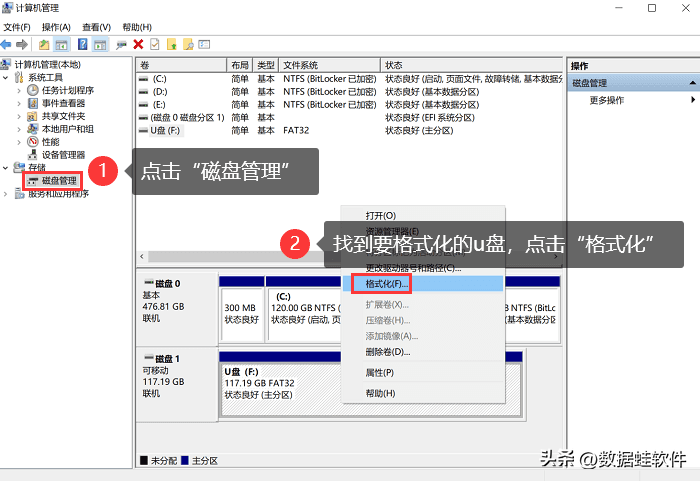Viewport: 700px width, 481px height.
Task: Click the 磁盘 1 可移动 disk label panel
Action: tap(177, 385)
